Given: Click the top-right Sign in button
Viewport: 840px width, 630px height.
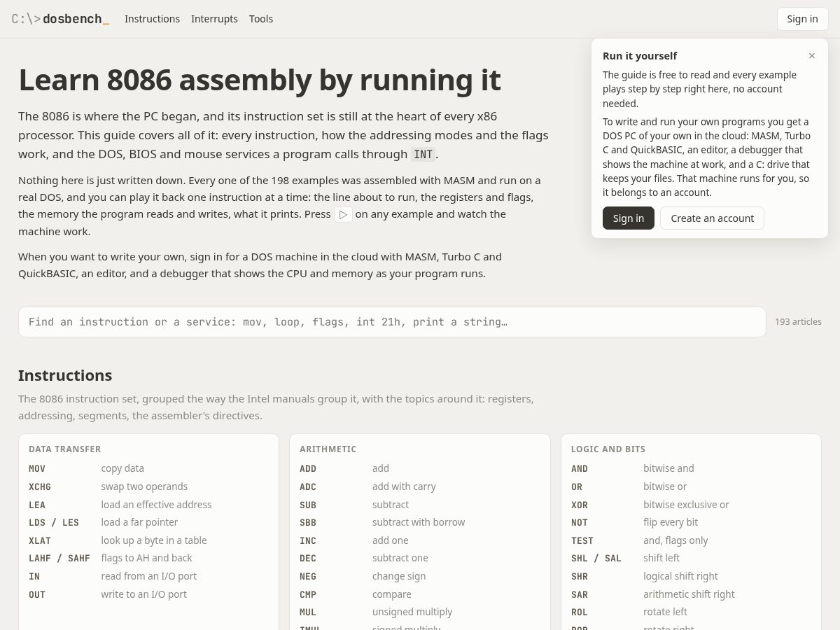Looking at the screenshot, I should click(x=802, y=19).
